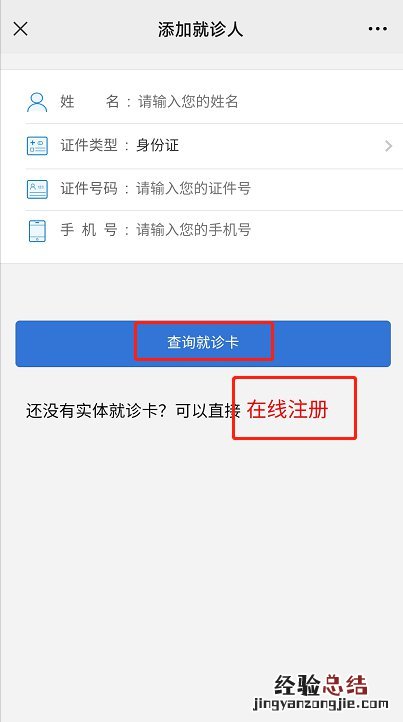Close the page with the X icon
Image resolution: width=403 pixels, height=722 pixels.
tap(20, 29)
